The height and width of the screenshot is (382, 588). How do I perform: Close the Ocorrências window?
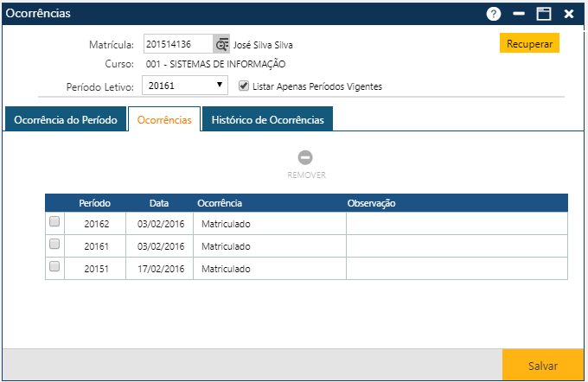click(x=569, y=14)
